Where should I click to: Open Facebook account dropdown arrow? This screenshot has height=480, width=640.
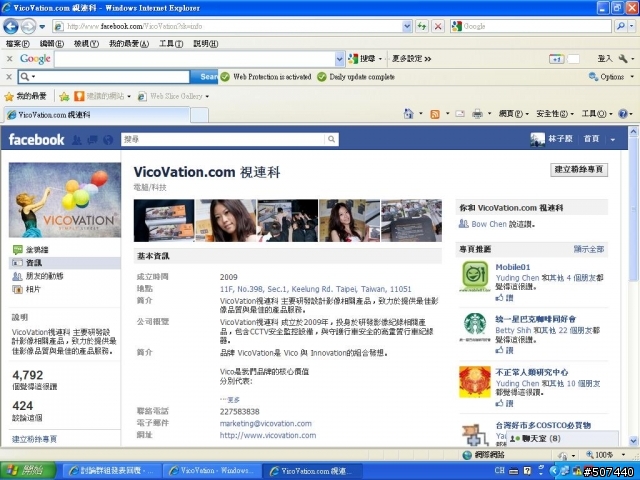pyautogui.click(x=613, y=140)
